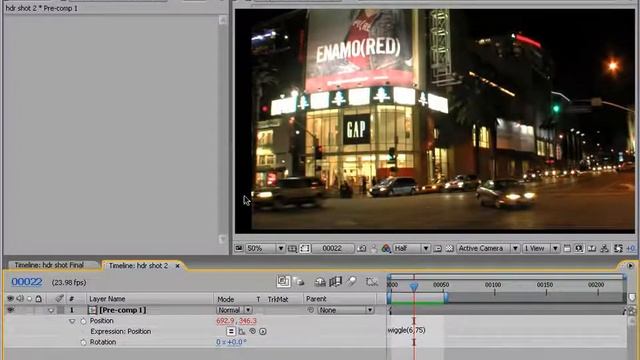Toggle the Region of Interest button

[x=438, y=248]
